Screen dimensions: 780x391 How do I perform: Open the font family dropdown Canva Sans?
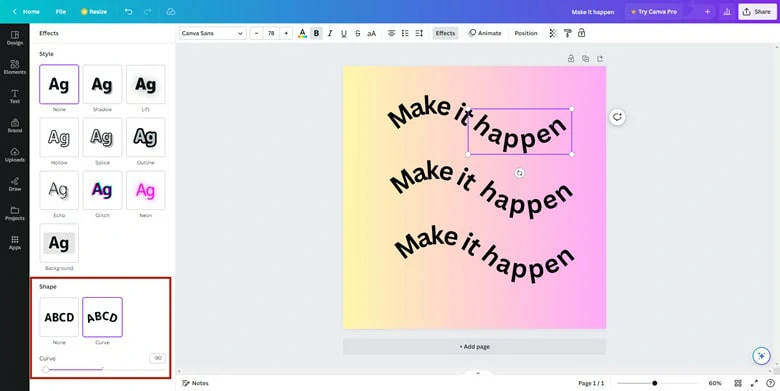212,33
